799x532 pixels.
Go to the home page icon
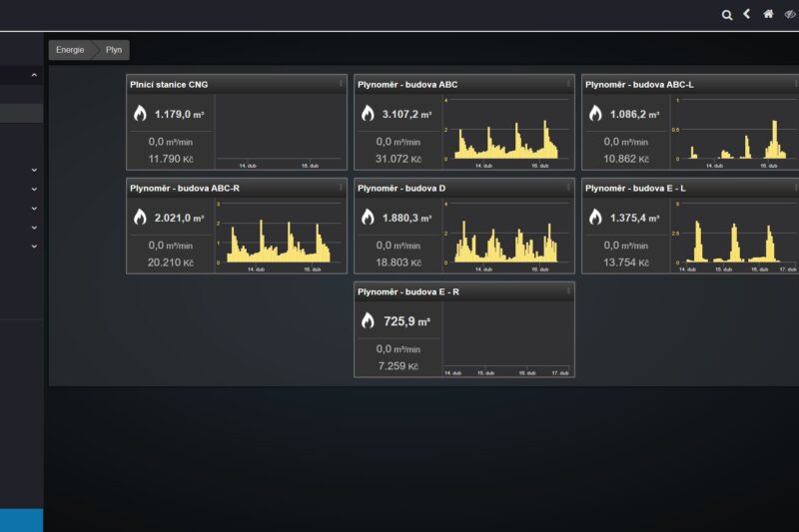[x=768, y=14]
